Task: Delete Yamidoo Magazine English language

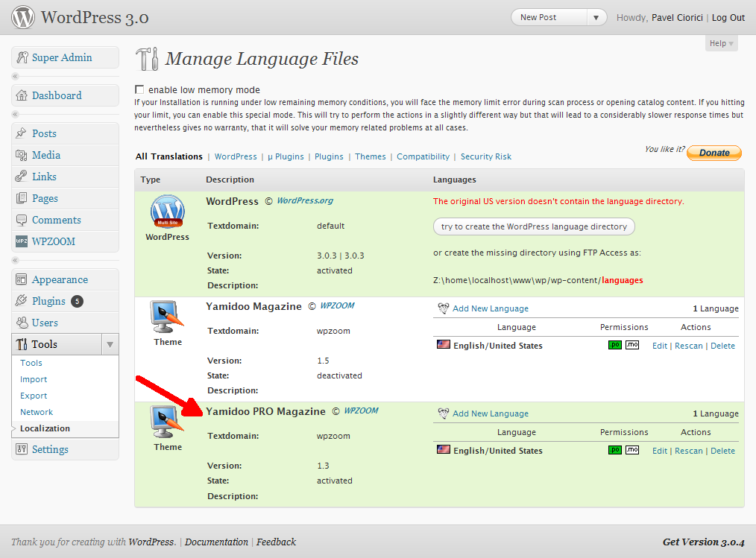Action: coord(722,346)
